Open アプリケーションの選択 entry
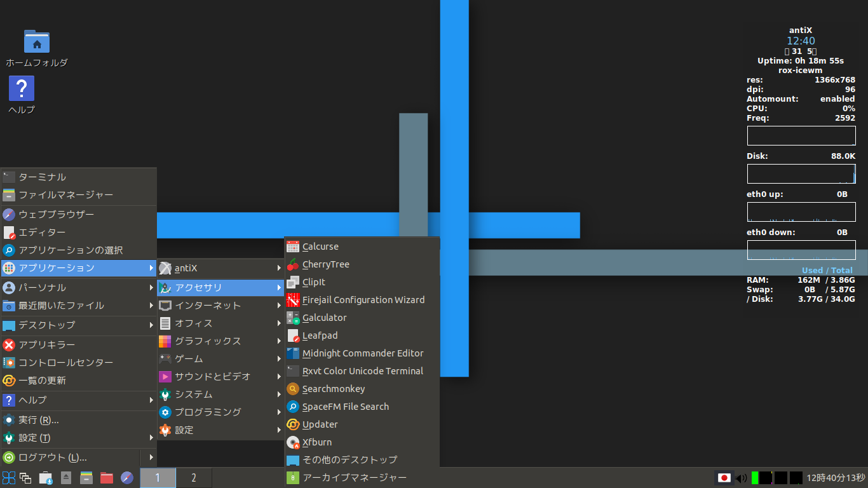Screen dimensions: 868x488 [78, 250]
